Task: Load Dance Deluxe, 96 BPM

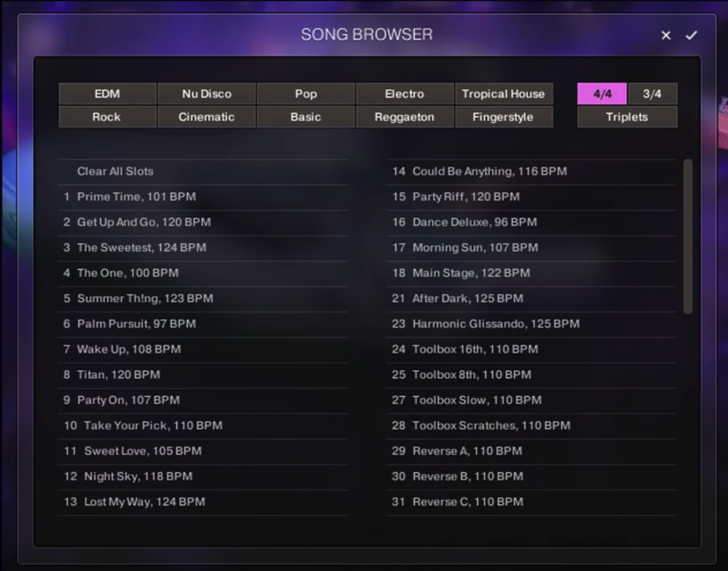Action: click(531, 222)
